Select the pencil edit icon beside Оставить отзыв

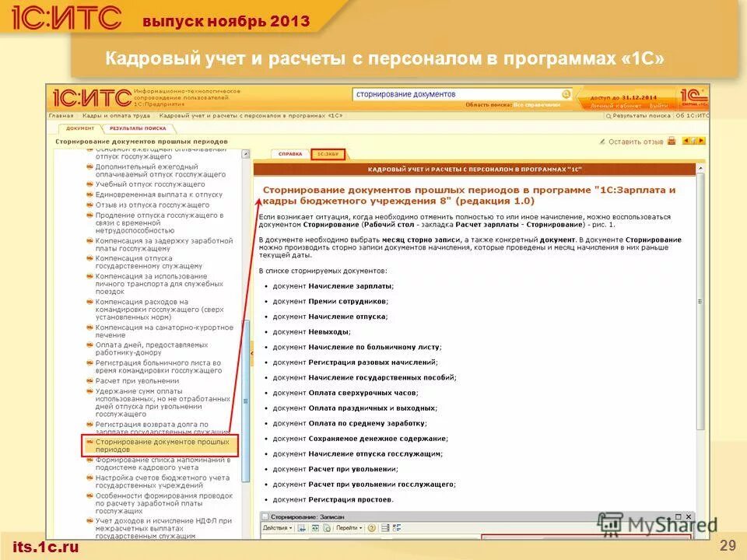click(x=603, y=141)
